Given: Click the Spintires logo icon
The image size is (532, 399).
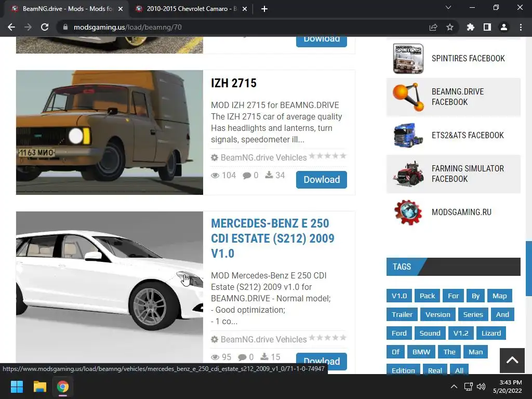Looking at the screenshot, I should (408, 59).
